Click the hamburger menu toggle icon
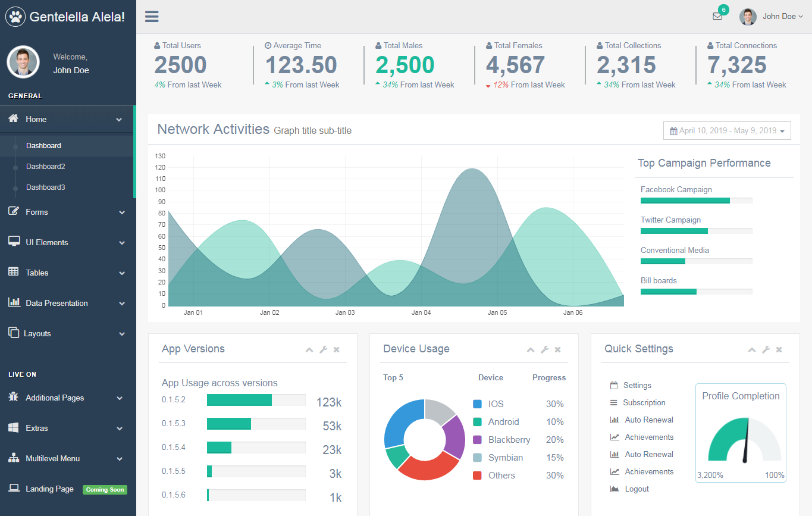Viewport: 812px width, 516px height. point(152,16)
